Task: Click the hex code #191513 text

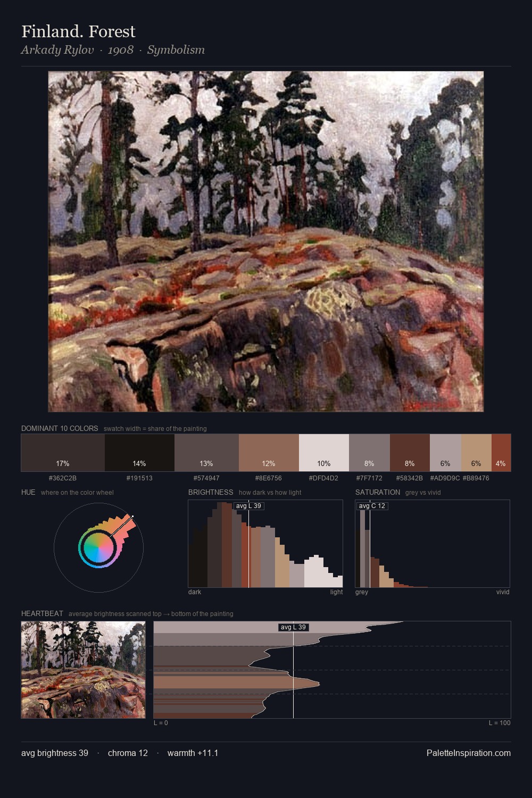Action: 139,478
